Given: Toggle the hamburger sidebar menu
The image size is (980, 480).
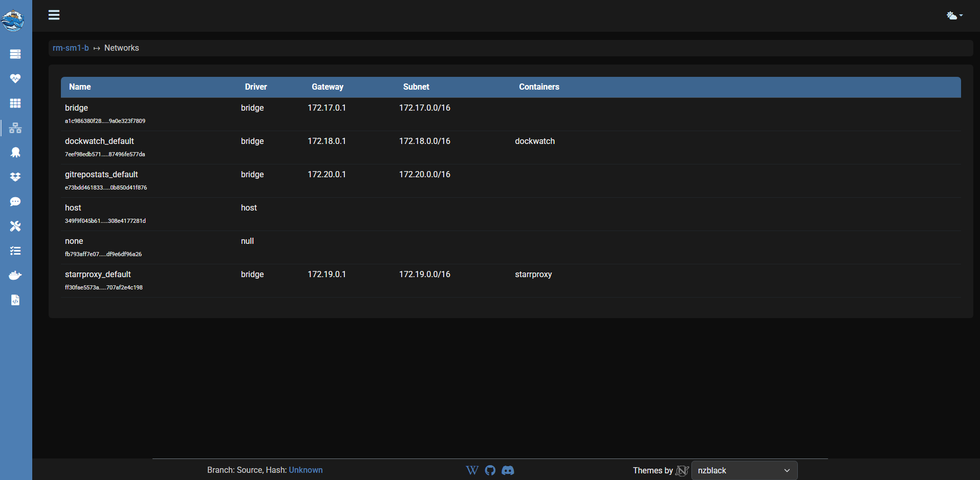Looking at the screenshot, I should [x=54, y=15].
